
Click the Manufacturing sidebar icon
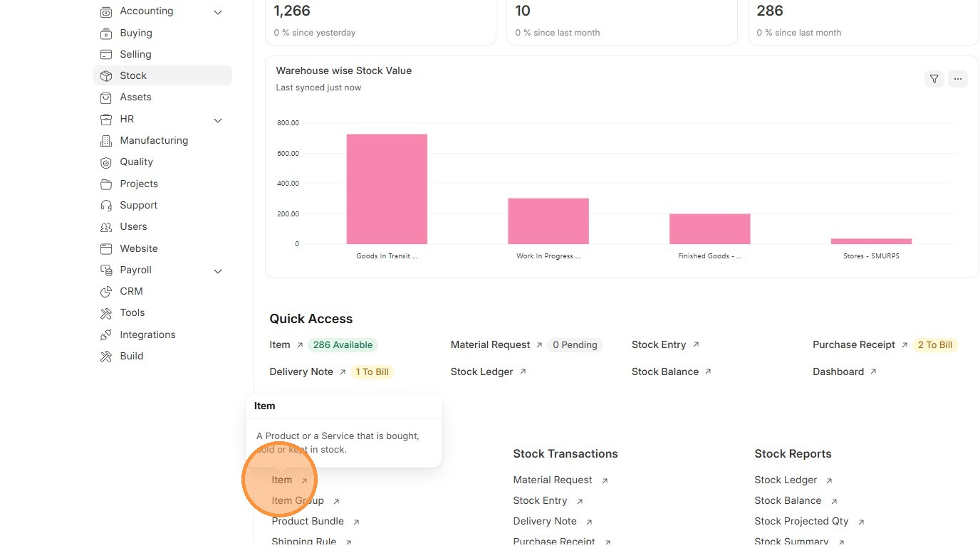point(106,141)
